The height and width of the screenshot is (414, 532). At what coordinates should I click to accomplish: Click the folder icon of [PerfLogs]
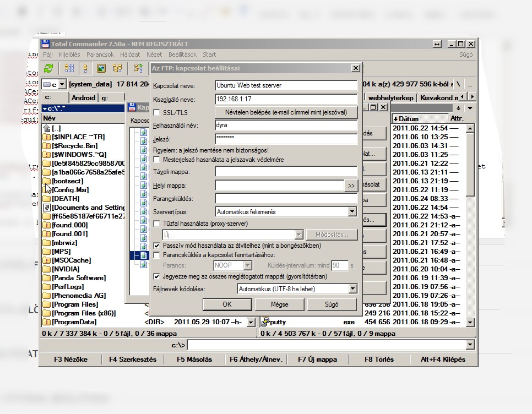pyautogui.click(x=47, y=287)
